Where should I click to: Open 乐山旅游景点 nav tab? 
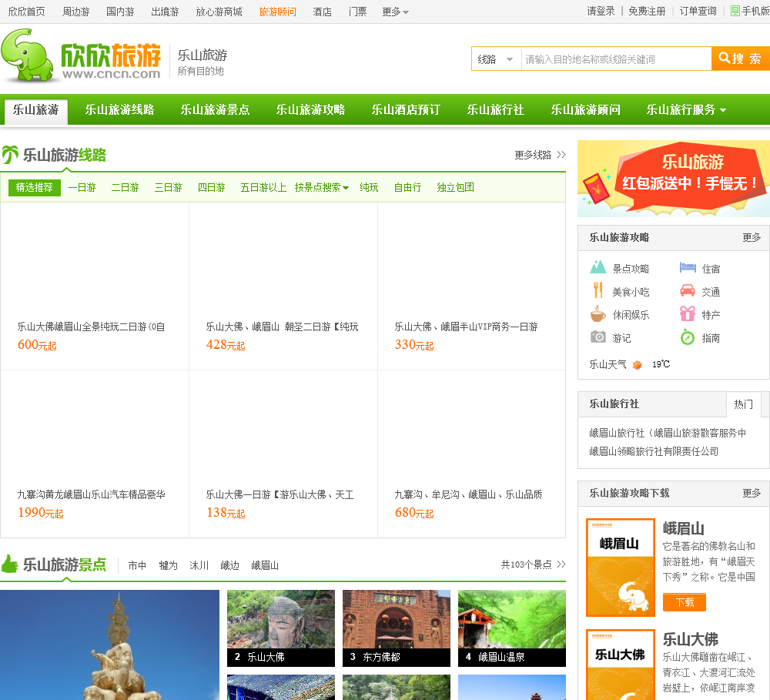(215, 109)
